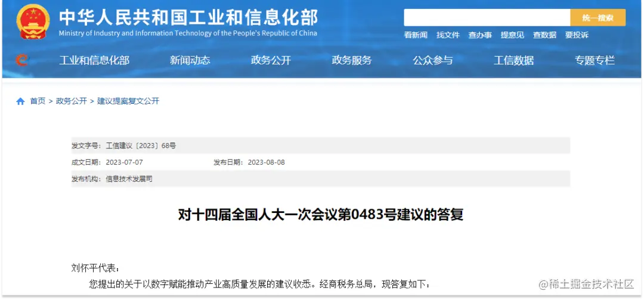Go to 建议提案复文公开 in the breadcrumb
Image resolution: width=644 pixels, height=300 pixels.
click(128, 101)
